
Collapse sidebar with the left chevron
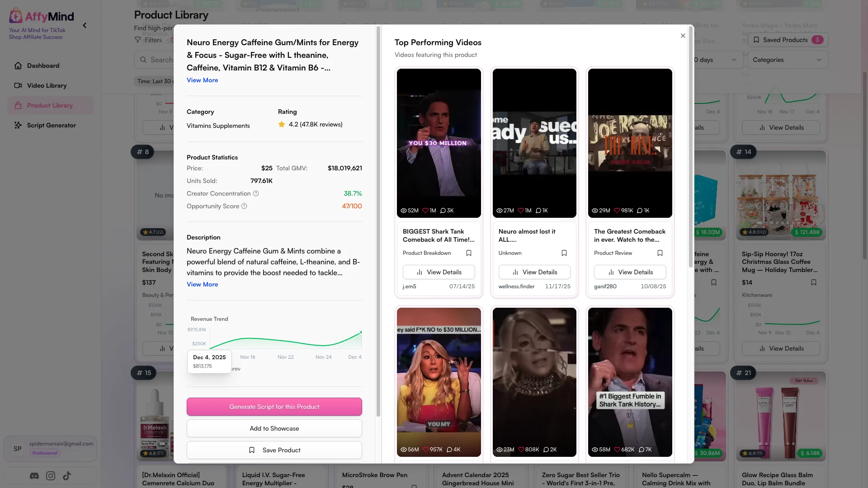(85, 26)
